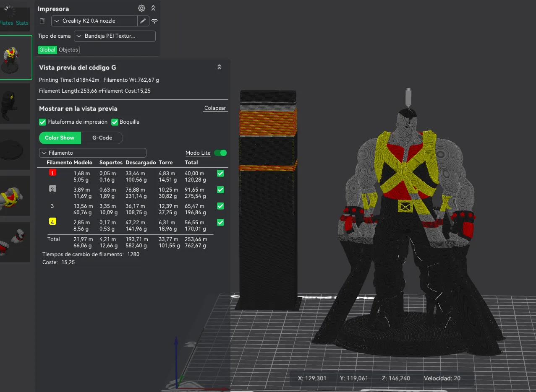Select the Color Show tab

click(60, 138)
